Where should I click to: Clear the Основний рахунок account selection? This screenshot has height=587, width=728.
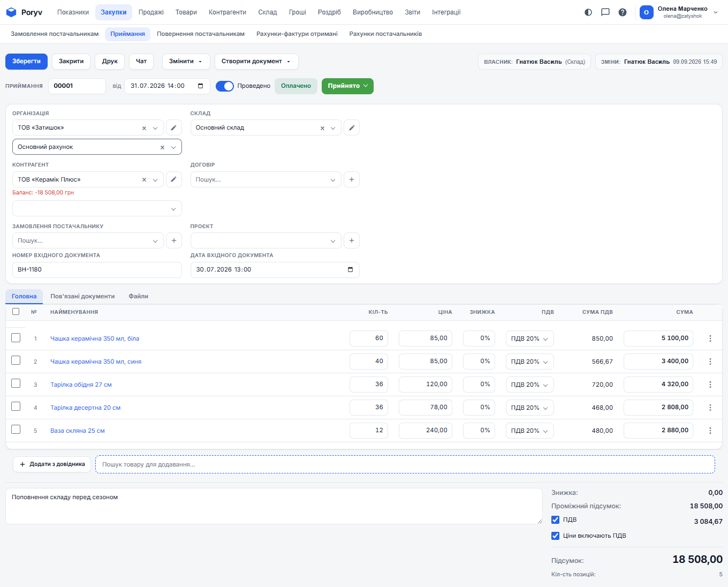pos(162,147)
